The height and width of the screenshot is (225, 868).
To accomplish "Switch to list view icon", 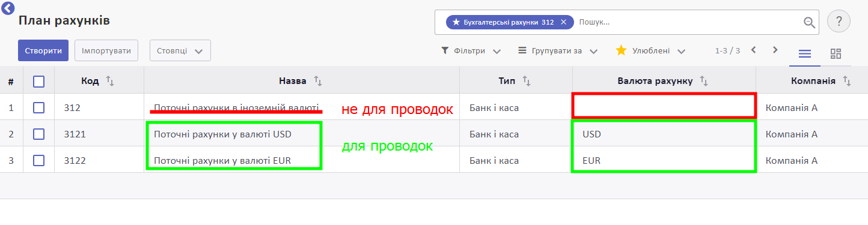I will coord(804,54).
